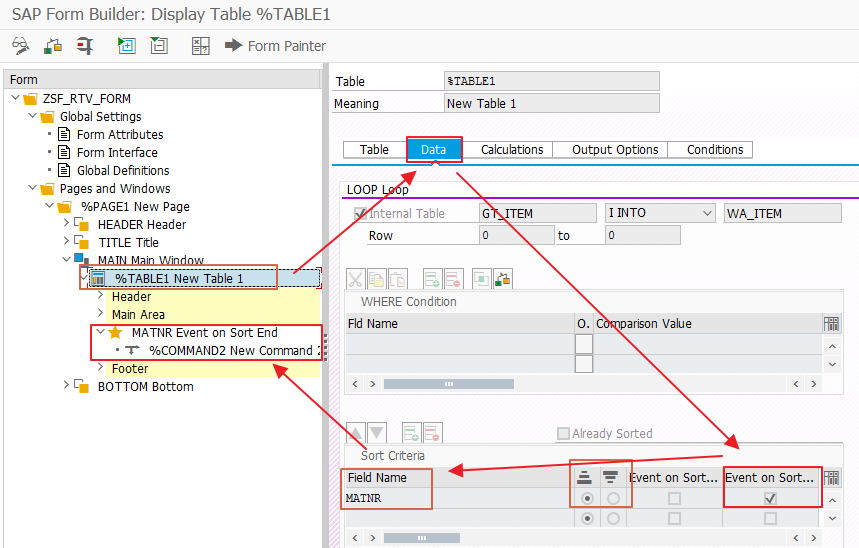Screen dimensions: 859x548
Task: Select MAIN Main Window node
Action: point(151,260)
